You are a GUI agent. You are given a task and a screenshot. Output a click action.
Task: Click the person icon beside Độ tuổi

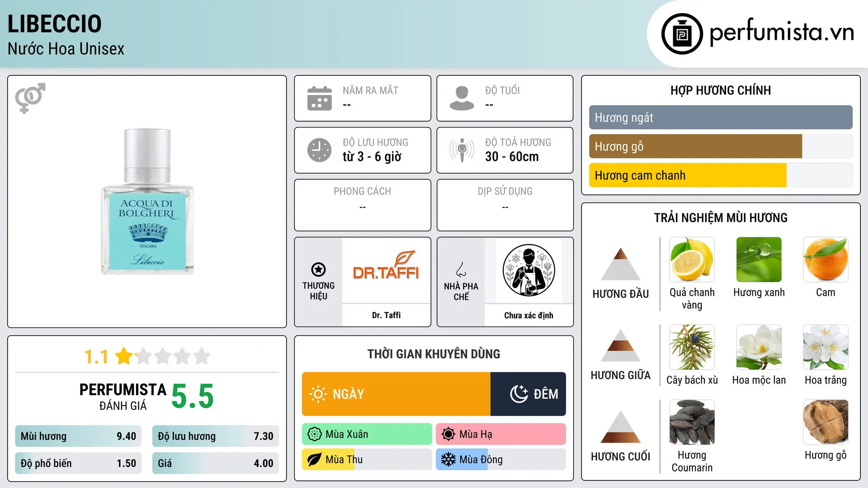point(462,98)
